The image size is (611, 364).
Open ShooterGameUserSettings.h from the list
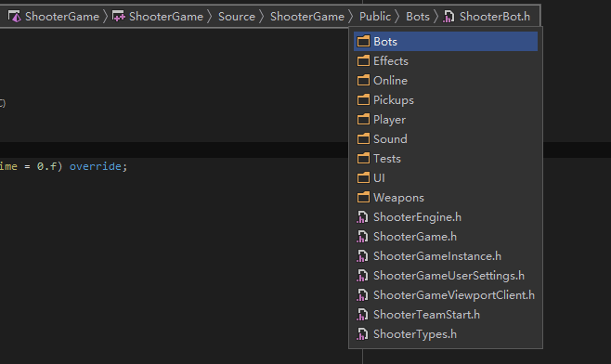[446, 276]
